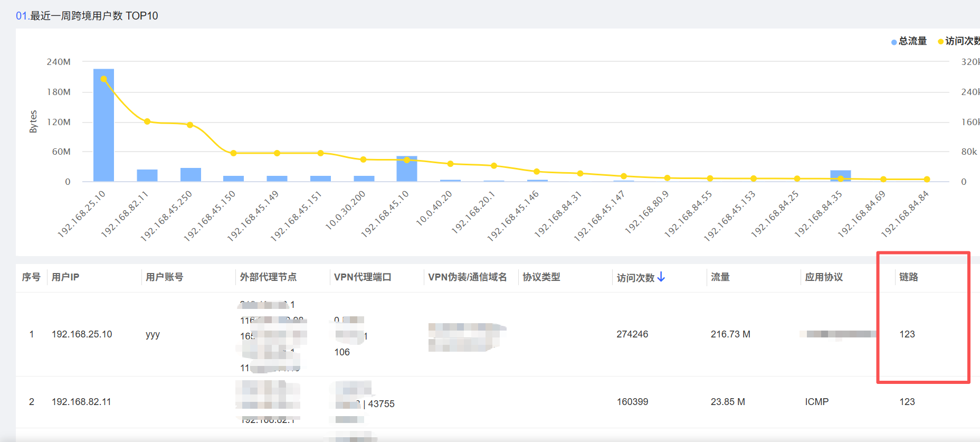Click the tall blue bar for 192.168.25.10
The height and width of the screenshot is (442, 980).
click(x=103, y=127)
